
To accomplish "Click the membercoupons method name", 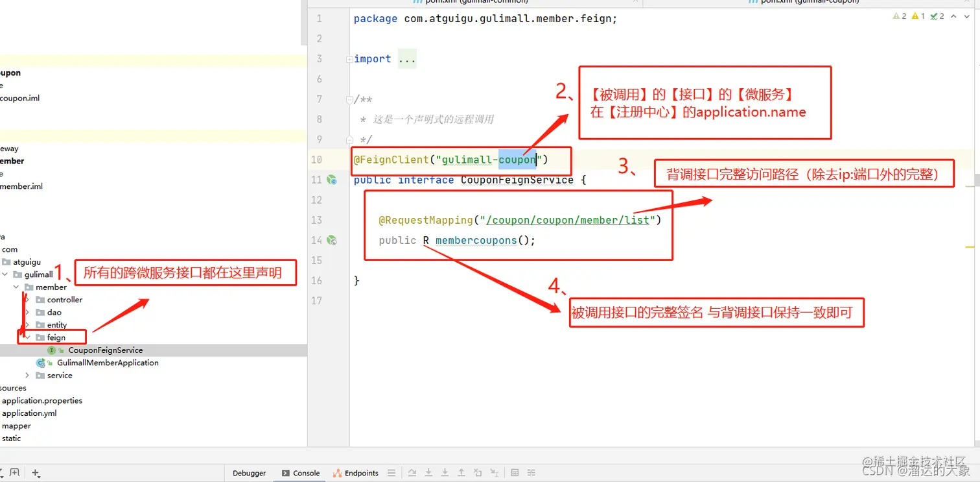I will click(x=476, y=240).
